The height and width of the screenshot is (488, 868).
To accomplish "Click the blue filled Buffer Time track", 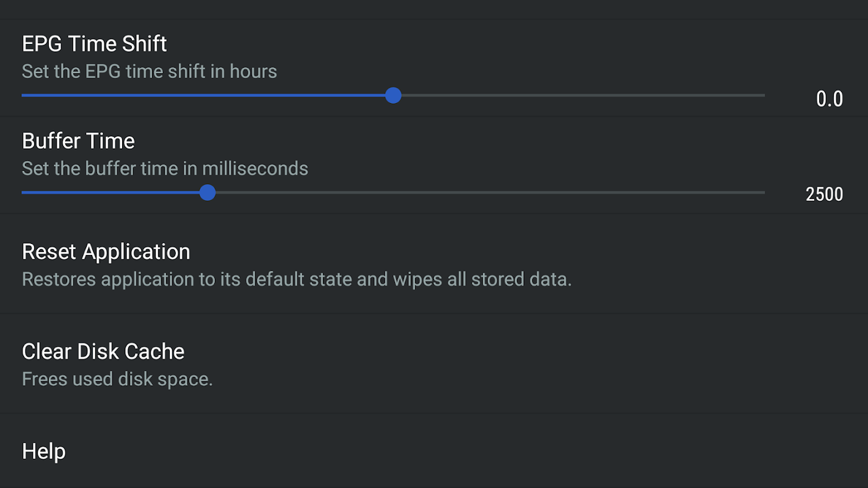I will (113, 193).
